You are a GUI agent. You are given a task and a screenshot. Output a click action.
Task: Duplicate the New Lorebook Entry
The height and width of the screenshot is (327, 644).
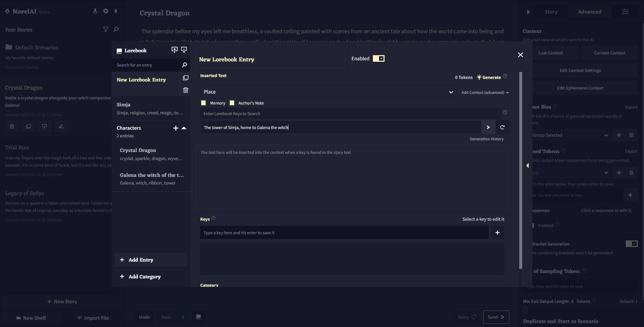[186, 78]
